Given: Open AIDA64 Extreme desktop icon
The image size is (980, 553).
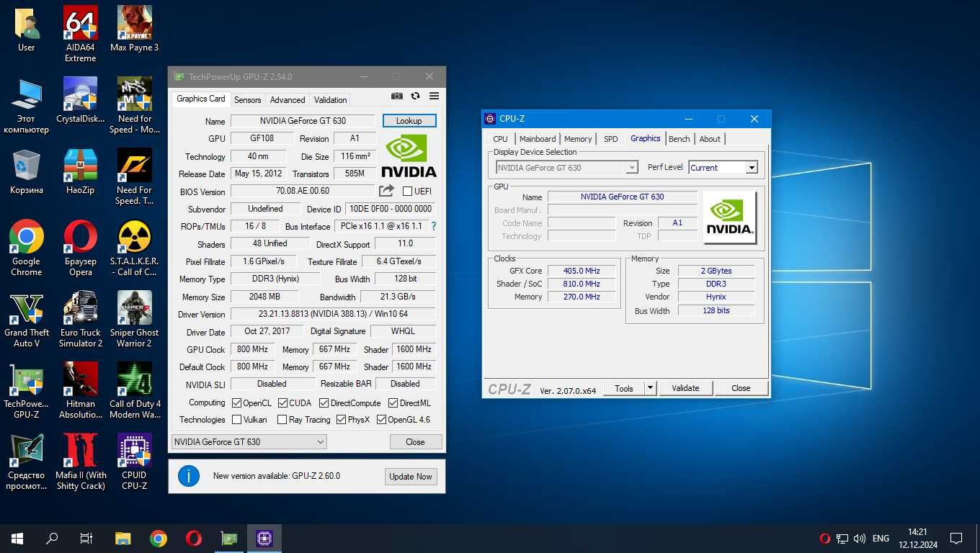Looking at the screenshot, I should coord(81,34).
